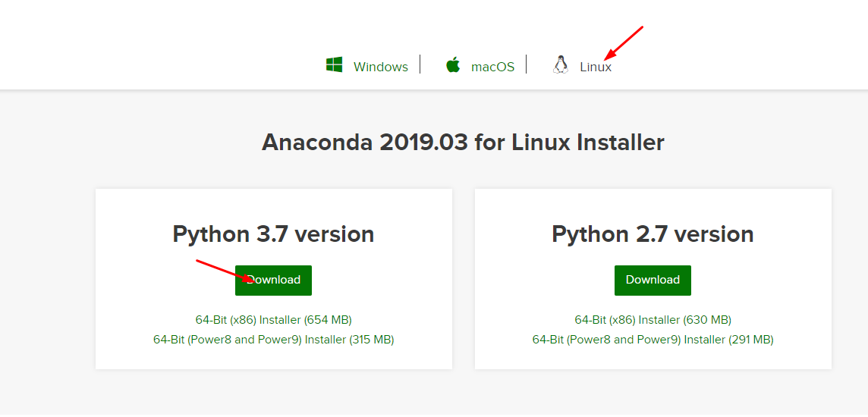This screenshot has width=868, height=417.
Task: Click the Apple logo icon
Action: 453,64
